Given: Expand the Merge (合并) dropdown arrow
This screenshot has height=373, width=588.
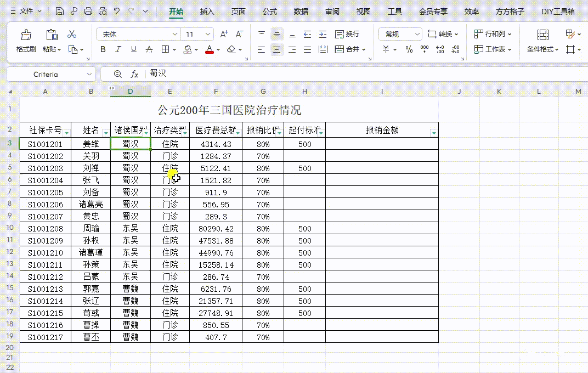Looking at the screenshot, I should tap(364, 49).
